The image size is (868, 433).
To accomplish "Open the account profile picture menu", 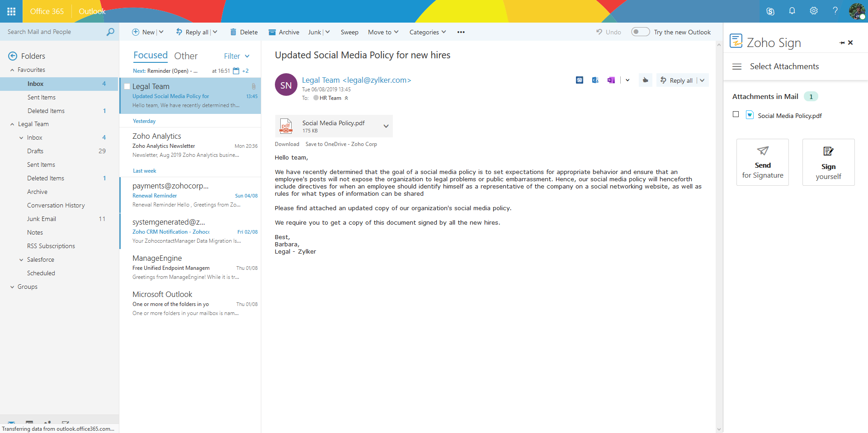I will point(857,11).
